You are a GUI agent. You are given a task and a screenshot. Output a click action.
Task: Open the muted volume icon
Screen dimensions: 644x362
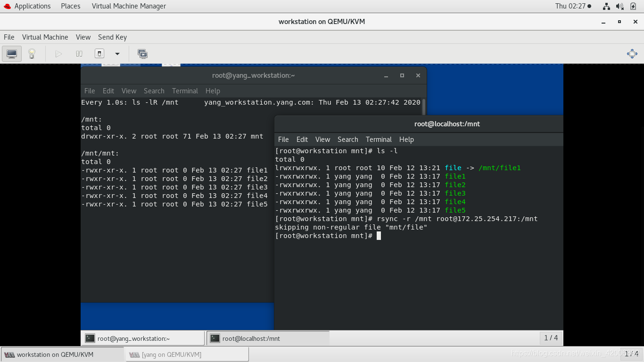(620, 6)
